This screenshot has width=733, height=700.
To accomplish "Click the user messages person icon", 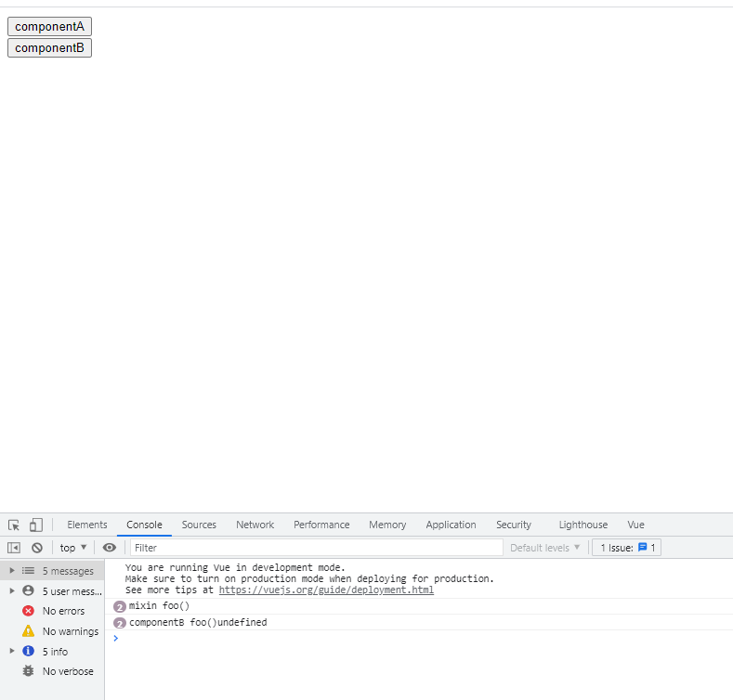I will [28, 590].
